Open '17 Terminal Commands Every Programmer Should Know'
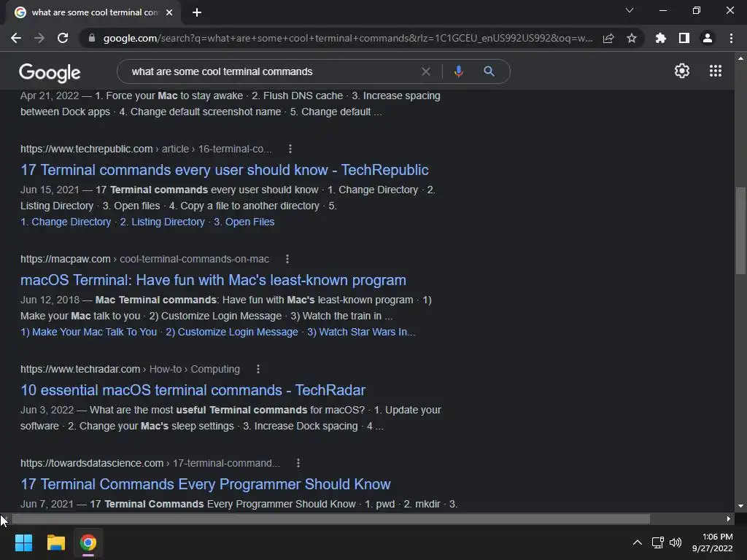The height and width of the screenshot is (560, 747). point(205,484)
